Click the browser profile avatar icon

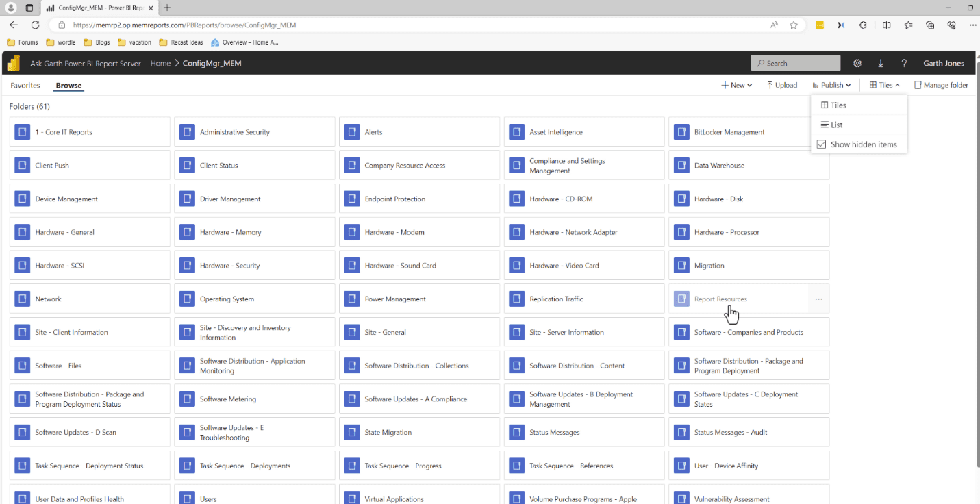[11, 8]
